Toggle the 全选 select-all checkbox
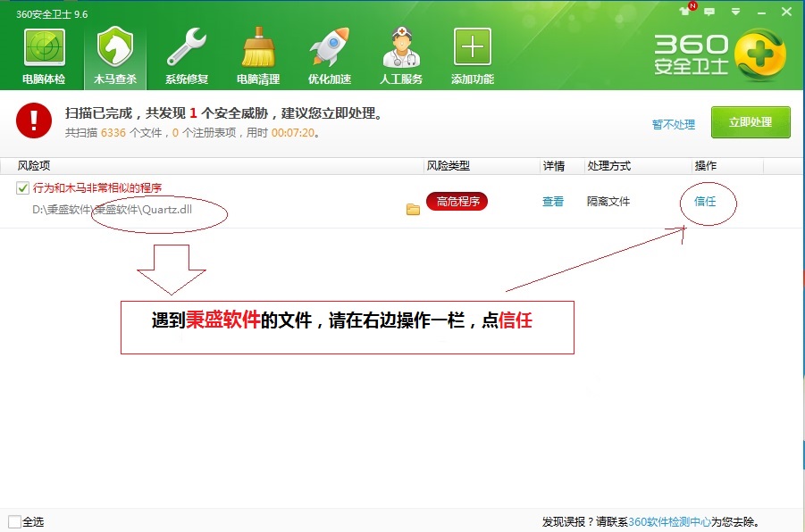The width and height of the screenshot is (805, 532). coord(14,522)
